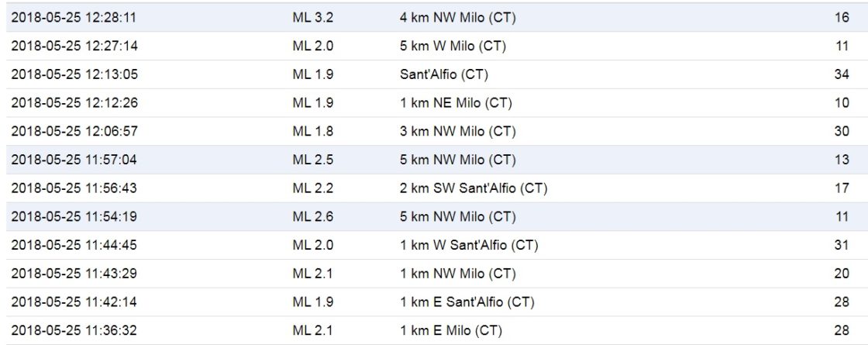Open the 2 km SW Sant'Alfio event
This screenshot has height=345, width=868.
(434, 188)
